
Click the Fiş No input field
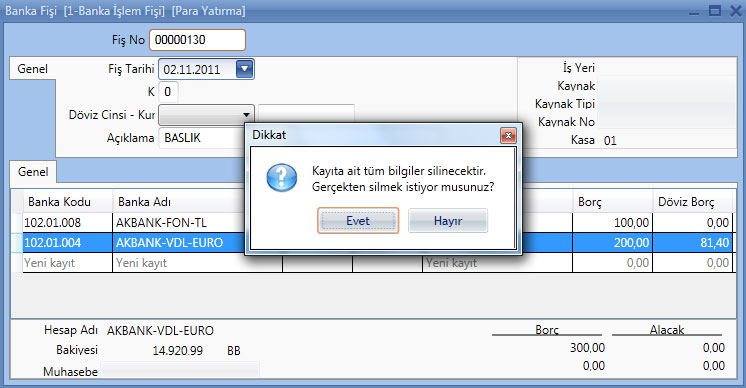(197, 40)
